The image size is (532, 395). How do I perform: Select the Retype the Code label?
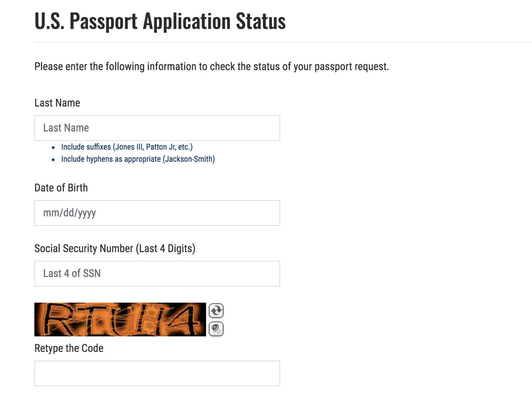[68, 348]
